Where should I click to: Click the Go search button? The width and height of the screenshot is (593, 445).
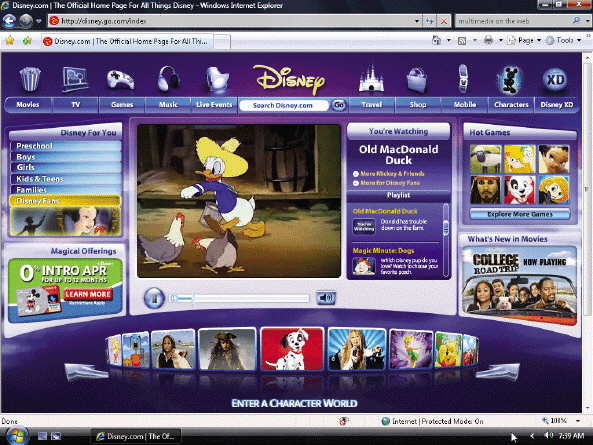338,105
